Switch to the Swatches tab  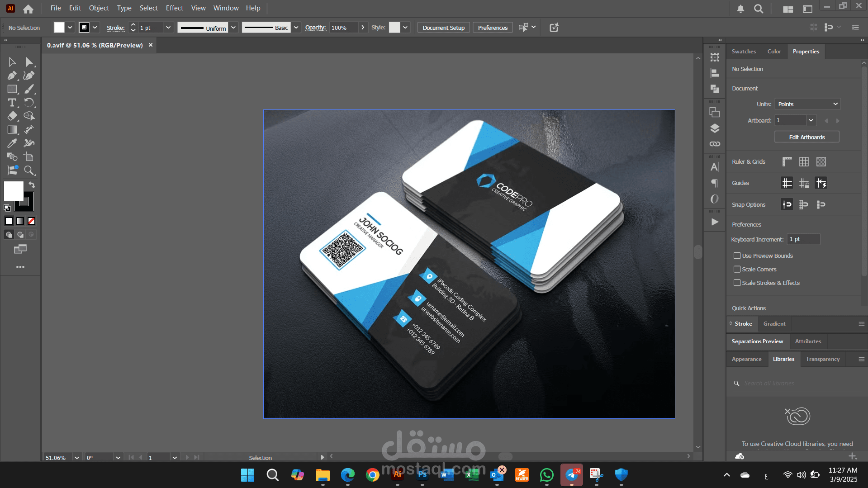click(744, 52)
